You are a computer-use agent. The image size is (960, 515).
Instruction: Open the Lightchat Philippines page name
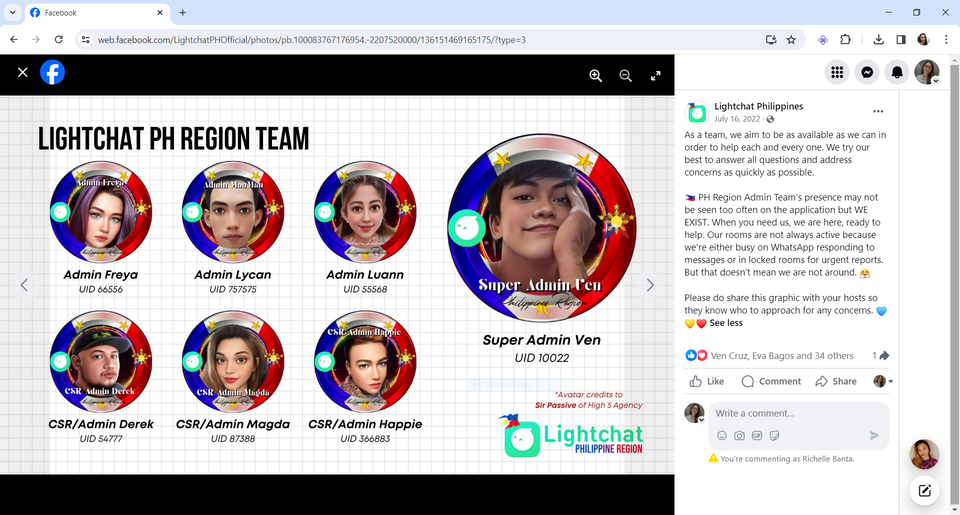759,106
